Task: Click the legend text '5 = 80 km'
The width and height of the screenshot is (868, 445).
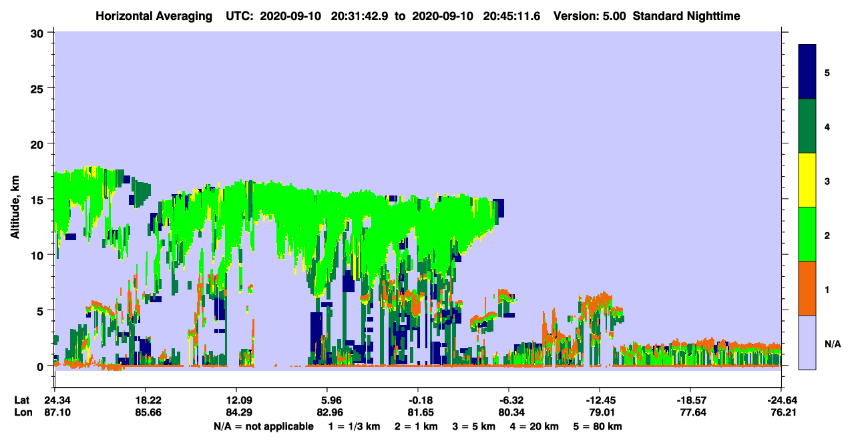Action: 598,426
